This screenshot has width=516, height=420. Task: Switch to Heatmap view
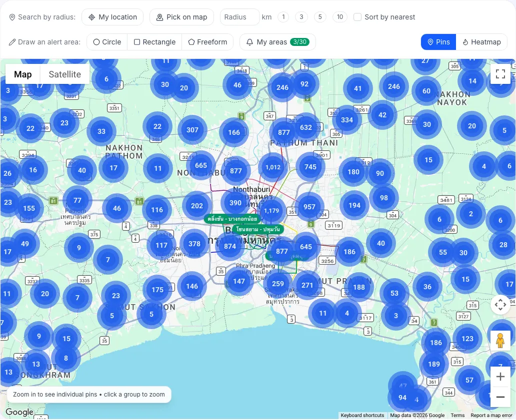pos(481,42)
